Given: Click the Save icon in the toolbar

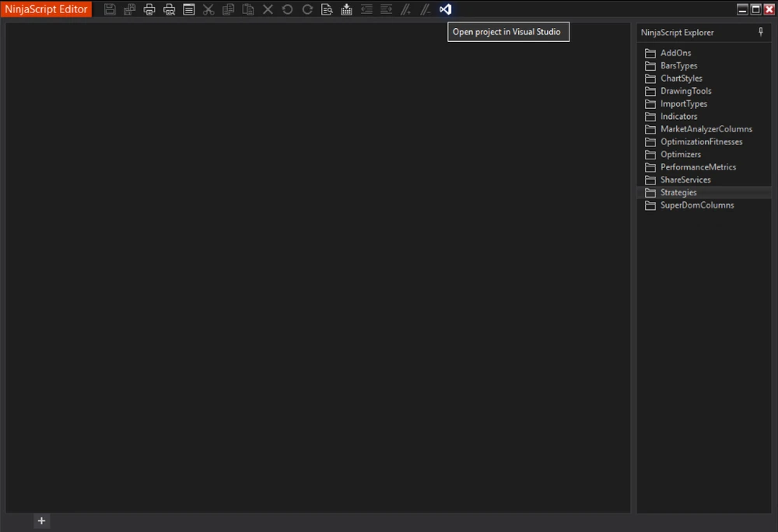Looking at the screenshot, I should coord(110,9).
